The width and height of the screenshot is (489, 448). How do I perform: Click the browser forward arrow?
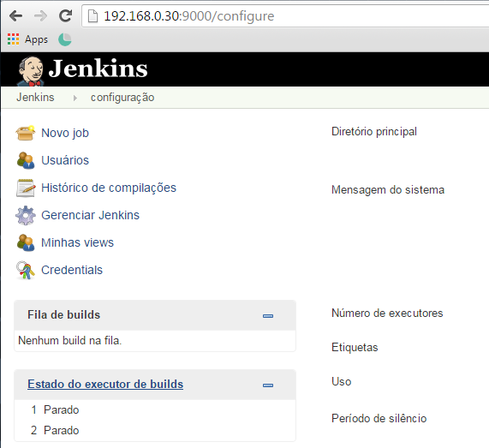pyautogui.click(x=40, y=15)
